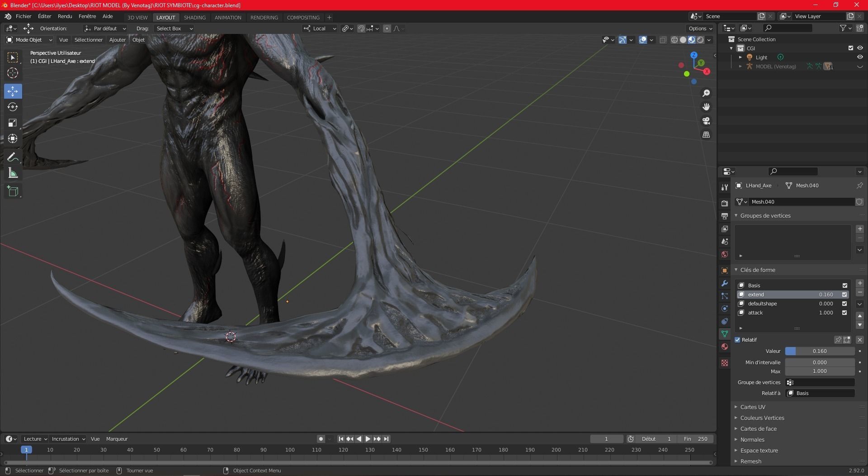Image resolution: width=868 pixels, height=476 pixels.
Task: Open the Render properties tab
Action: [725, 203]
